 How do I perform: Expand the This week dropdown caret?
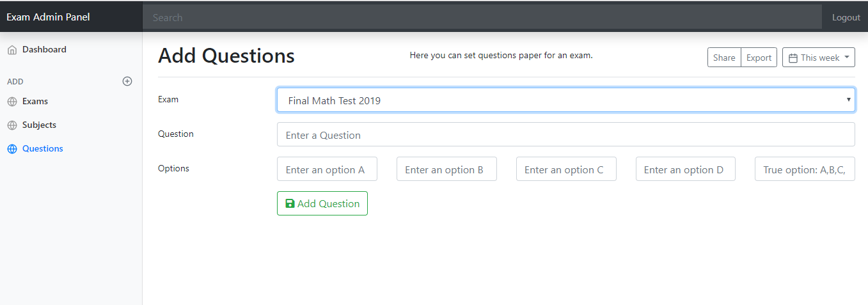pyautogui.click(x=848, y=57)
